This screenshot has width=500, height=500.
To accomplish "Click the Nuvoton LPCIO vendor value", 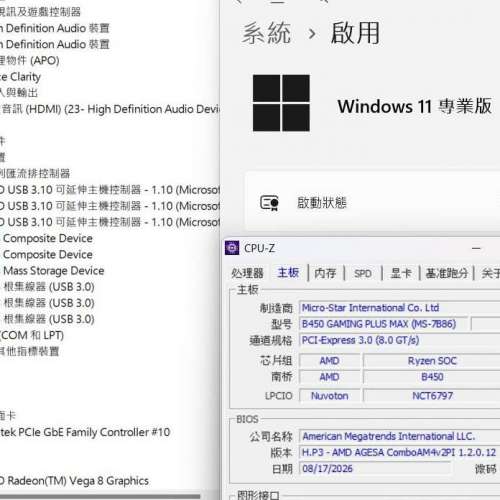I will pos(330,396).
